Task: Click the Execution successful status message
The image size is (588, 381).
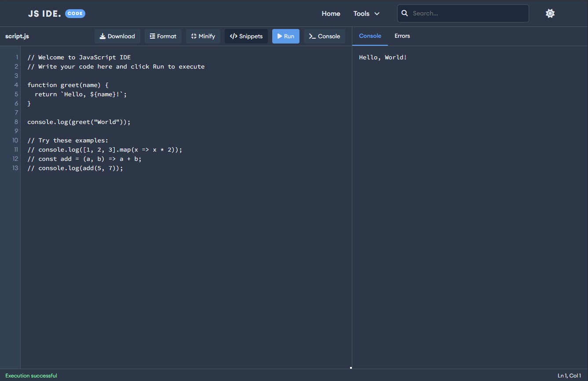Action: (x=31, y=375)
